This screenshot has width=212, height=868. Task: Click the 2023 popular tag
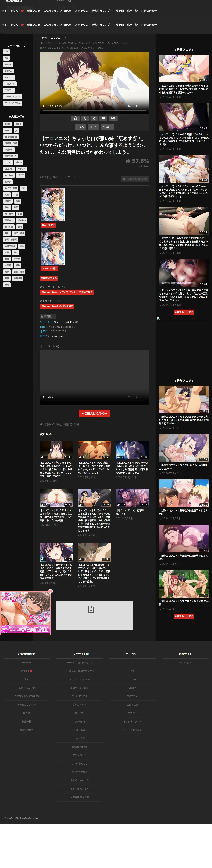pyautogui.click(x=8, y=130)
